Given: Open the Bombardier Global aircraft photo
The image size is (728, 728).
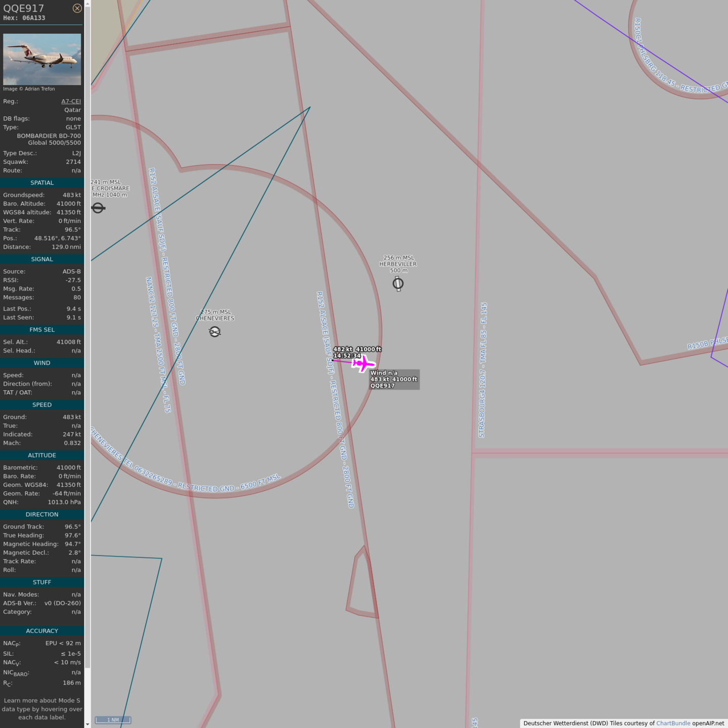Looking at the screenshot, I should tap(42, 59).
